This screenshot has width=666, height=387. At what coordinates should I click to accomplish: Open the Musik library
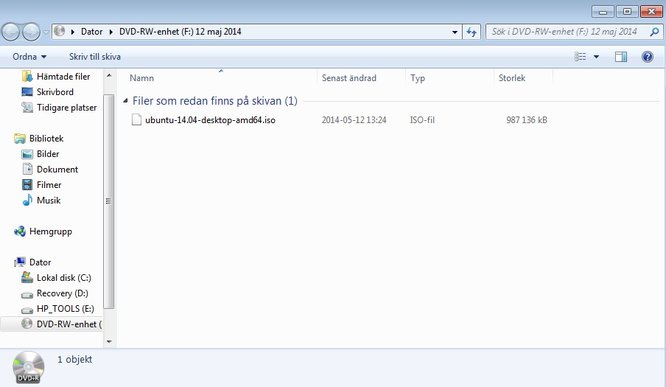coord(48,200)
